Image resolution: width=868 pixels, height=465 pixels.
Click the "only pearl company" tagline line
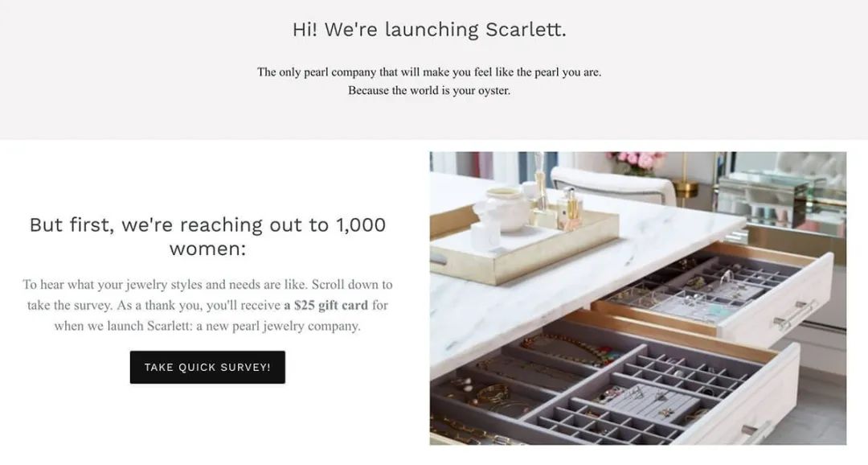point(429,72)
